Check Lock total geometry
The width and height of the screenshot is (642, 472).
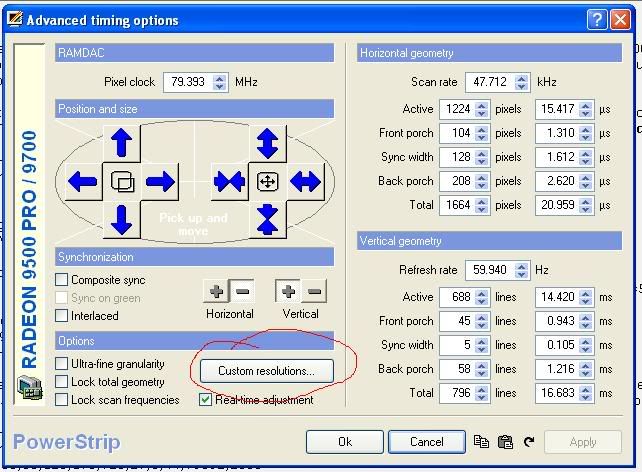pyautogui.click(x=61, y=382)
